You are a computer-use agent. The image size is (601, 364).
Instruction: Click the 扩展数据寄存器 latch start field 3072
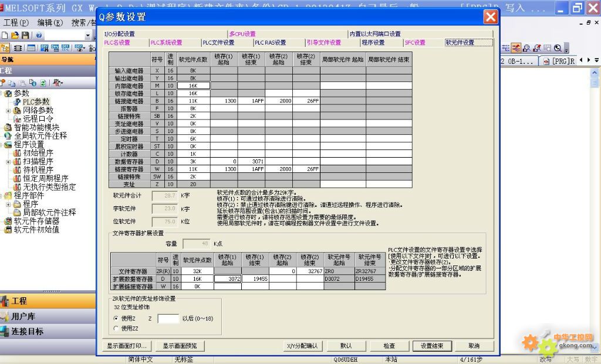pyautogui.click(x=228, y=279)
